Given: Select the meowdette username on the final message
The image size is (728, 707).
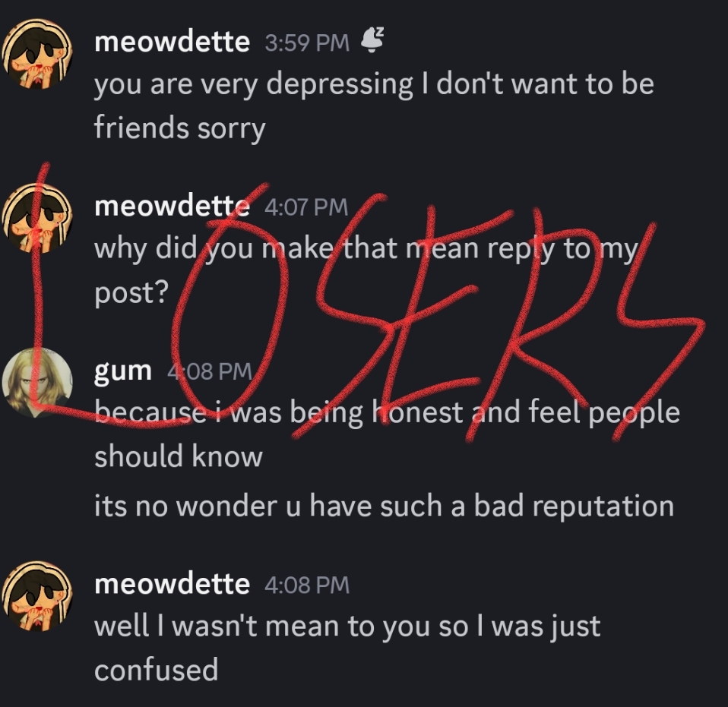Looking at the screenshot, I should 173,584.
